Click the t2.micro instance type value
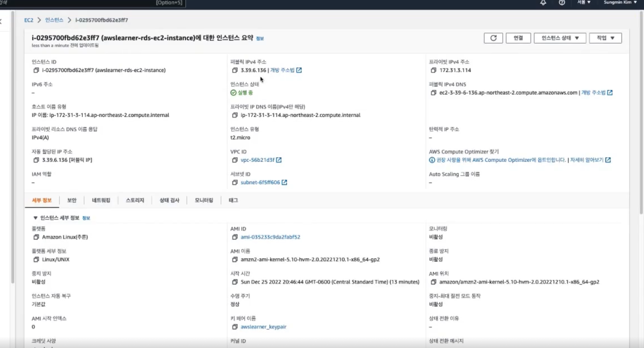This screenshot has height=348, width=644. pyautogui.click(x=240, y=137)
